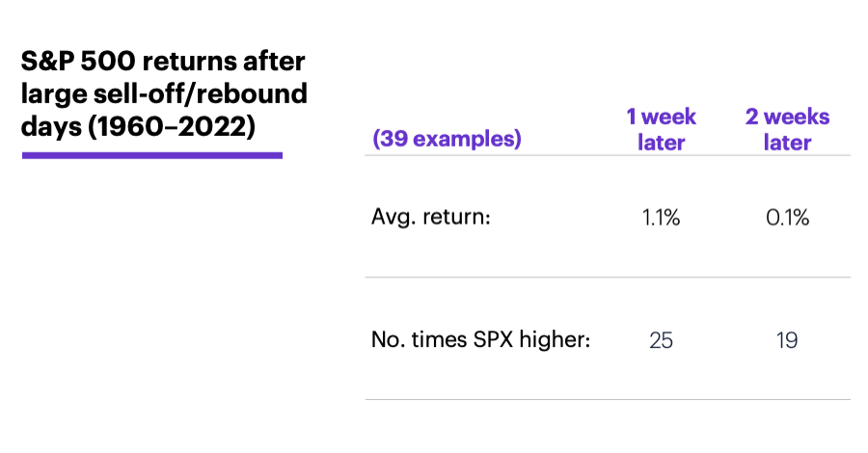Click the '1 week later' column header
Screen dimensions: 868x453
coord(661,129)
